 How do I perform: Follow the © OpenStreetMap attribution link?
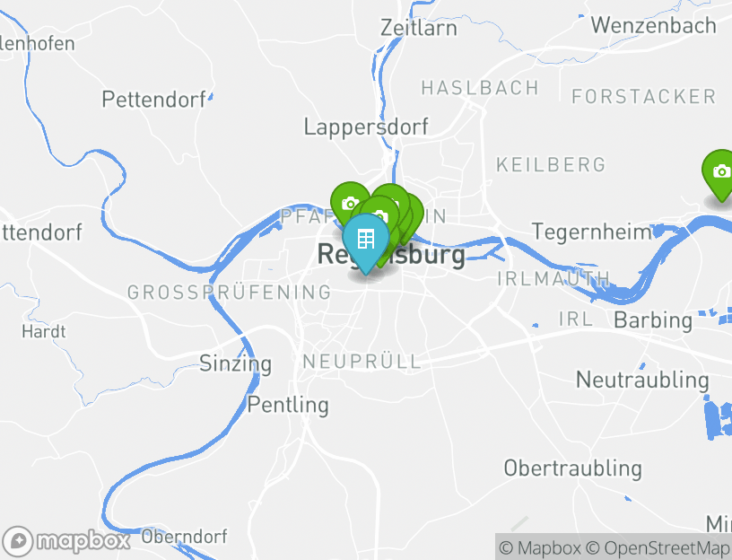pos(658,547)
